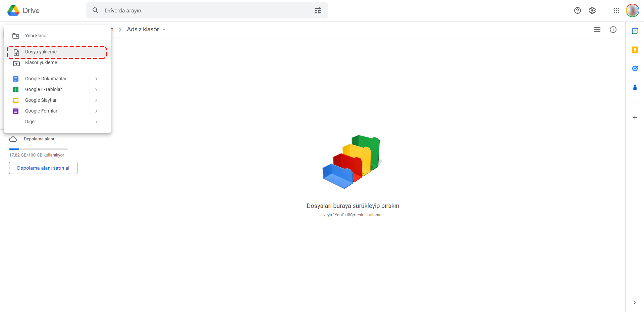Open Contacts side panel
The height and width of the screenshot is (312, 644).
[x=635, y=87]
